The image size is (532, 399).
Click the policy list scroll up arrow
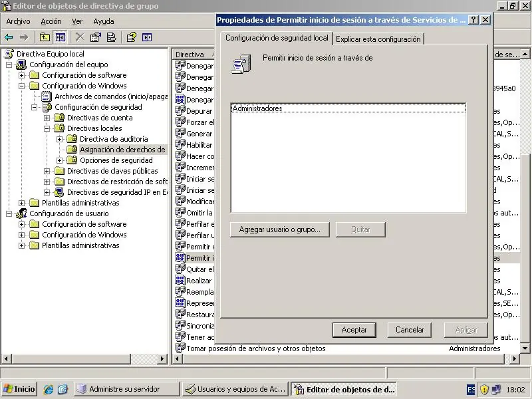[525, 54]
